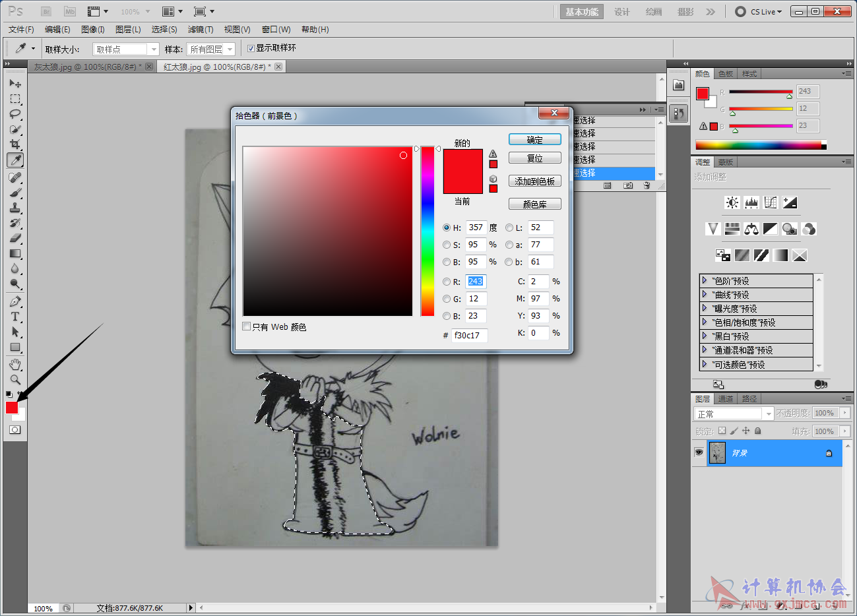The width and height of the screenshot is (857, 616).
Task: Open the layer blend mode dropdown 正常
Action: 734,414
